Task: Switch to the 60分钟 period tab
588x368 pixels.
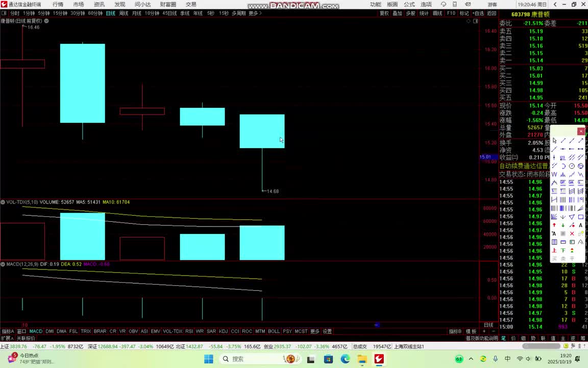Action: coord(95,13)
